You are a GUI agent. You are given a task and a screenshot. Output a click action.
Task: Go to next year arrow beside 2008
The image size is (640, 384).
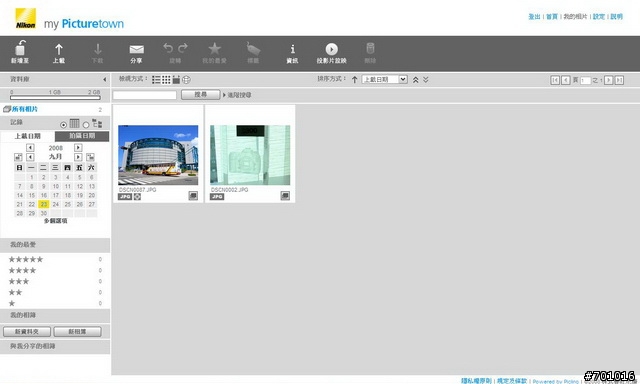click(x=78, y=148)
